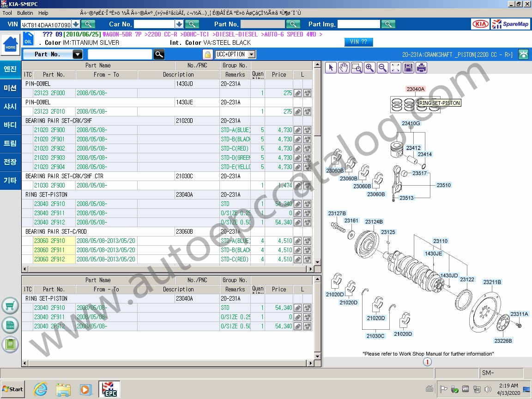Switch to the 전장 (electrical) tab
Screen dimensions: 532x399
point(10,162)
